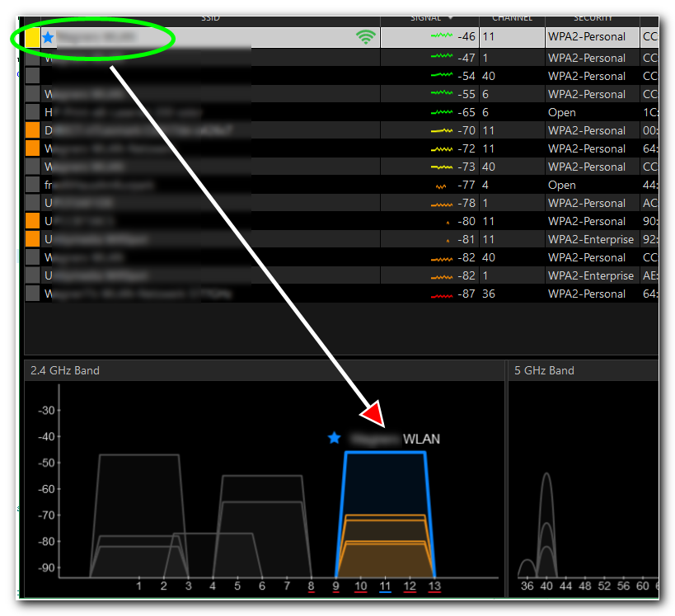Click the Open security cell in the -77 row

(562, 186)
